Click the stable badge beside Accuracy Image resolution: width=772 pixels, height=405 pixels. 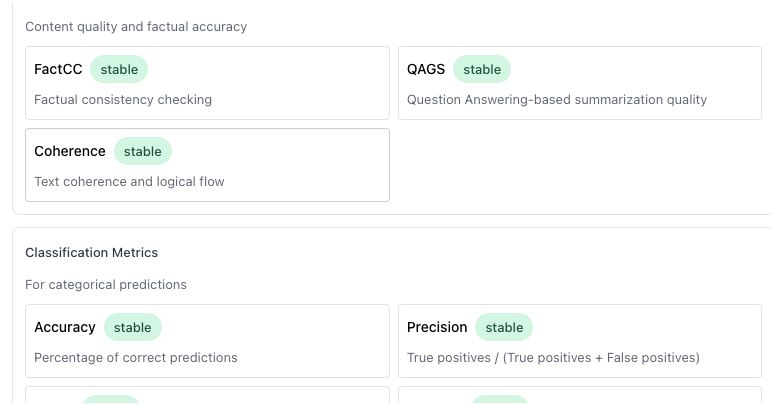click(x=133, y=327)
